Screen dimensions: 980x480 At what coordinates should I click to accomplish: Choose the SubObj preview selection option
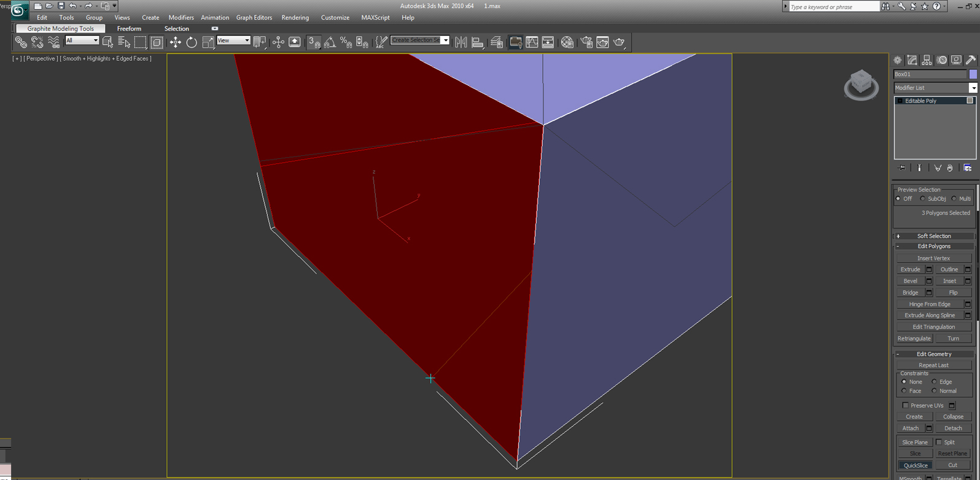coord(922,199)
